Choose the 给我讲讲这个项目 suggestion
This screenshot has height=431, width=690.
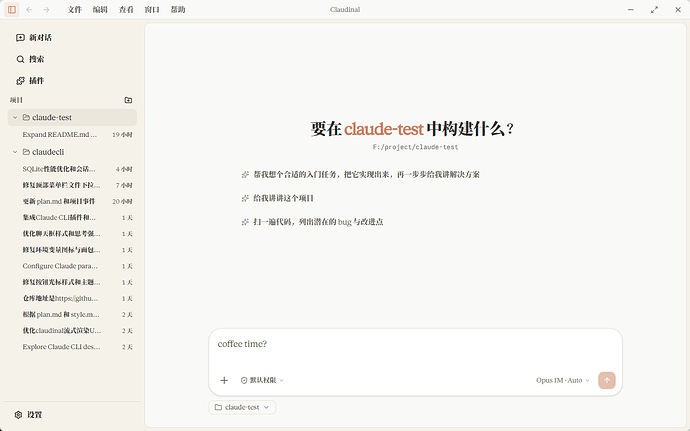coord(277,198)
